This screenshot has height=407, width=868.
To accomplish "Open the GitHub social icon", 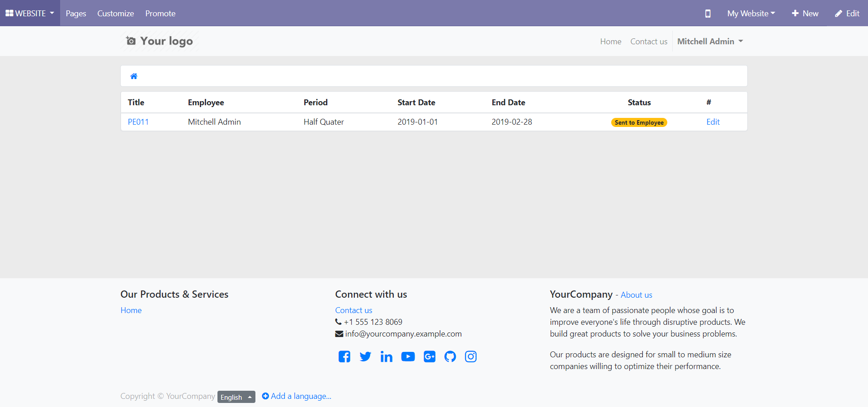I will 450,357.
